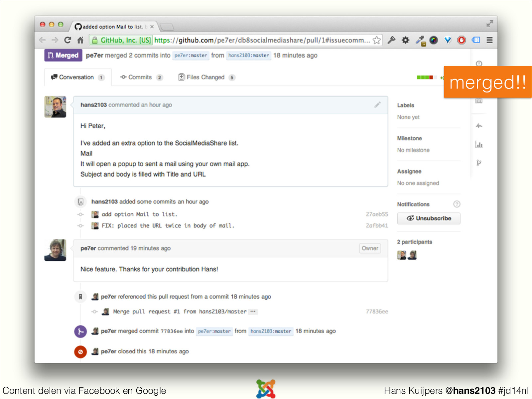Open a new browser tab
The height and width of the screenshot is (399, 532).
click(x=167, y=27)
